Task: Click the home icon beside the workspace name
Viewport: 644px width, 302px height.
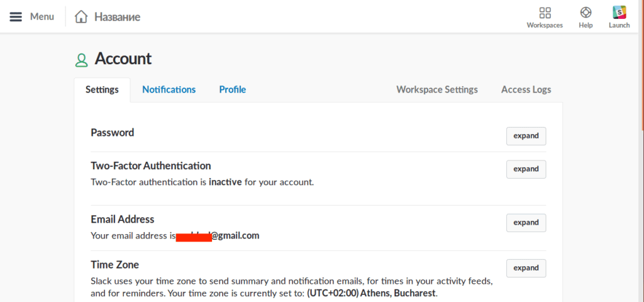Action: coord(81,17)
